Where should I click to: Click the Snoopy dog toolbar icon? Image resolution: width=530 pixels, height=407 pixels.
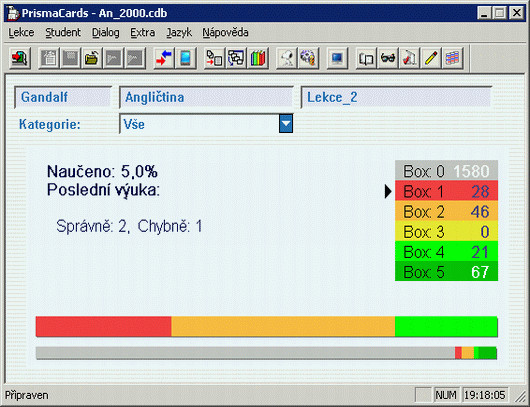287,58
